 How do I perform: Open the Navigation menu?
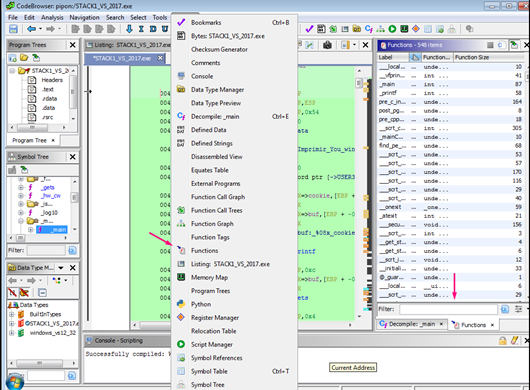point(85,18)
